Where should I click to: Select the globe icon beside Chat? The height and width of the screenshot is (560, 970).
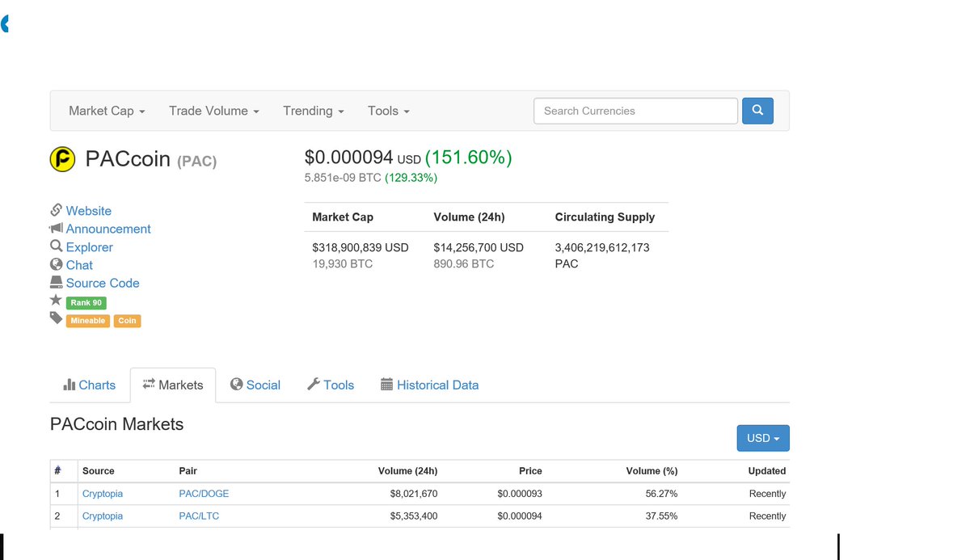pos(55,264)
